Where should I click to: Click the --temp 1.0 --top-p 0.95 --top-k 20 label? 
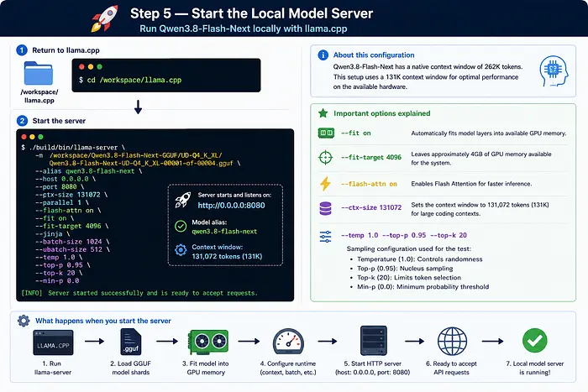click(404, 235)
